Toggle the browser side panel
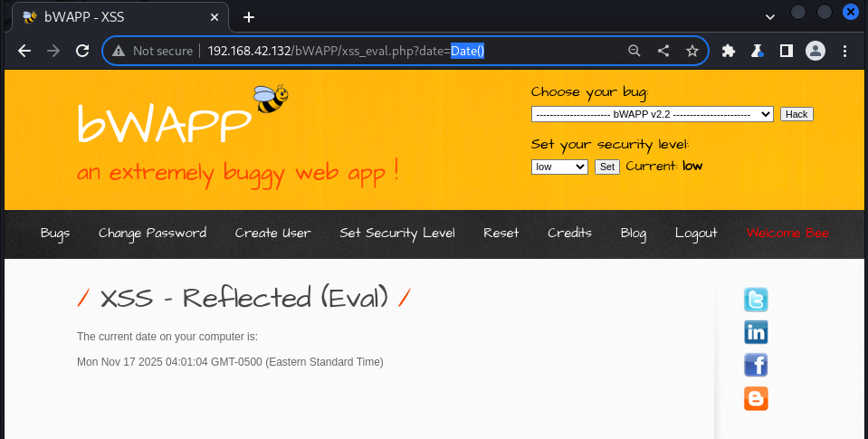The image size is (868, 439). coord(787,52)
